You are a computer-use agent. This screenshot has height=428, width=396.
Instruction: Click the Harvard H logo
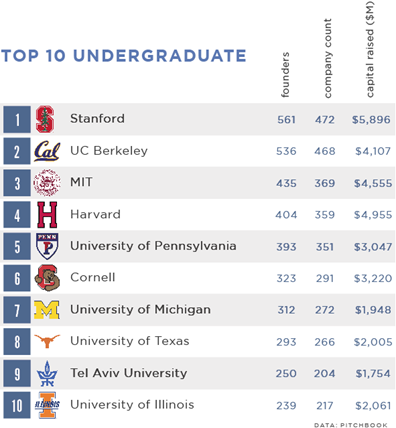tap(47, 215)
